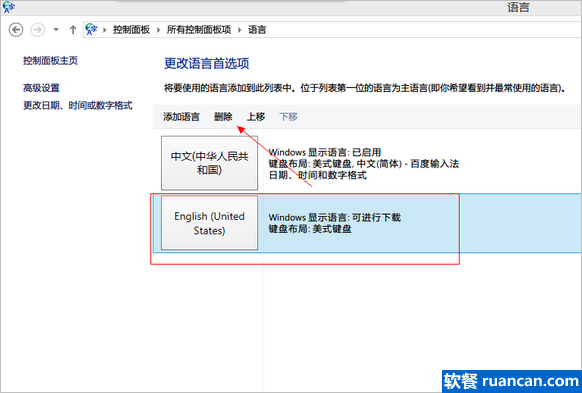Image resolution: width=582 pixels, height=393 pixels.
Task: Click text 键盘布局: 美式键盘, 中文(简体) - 百度输入法
Action: [x=364, y=164]
